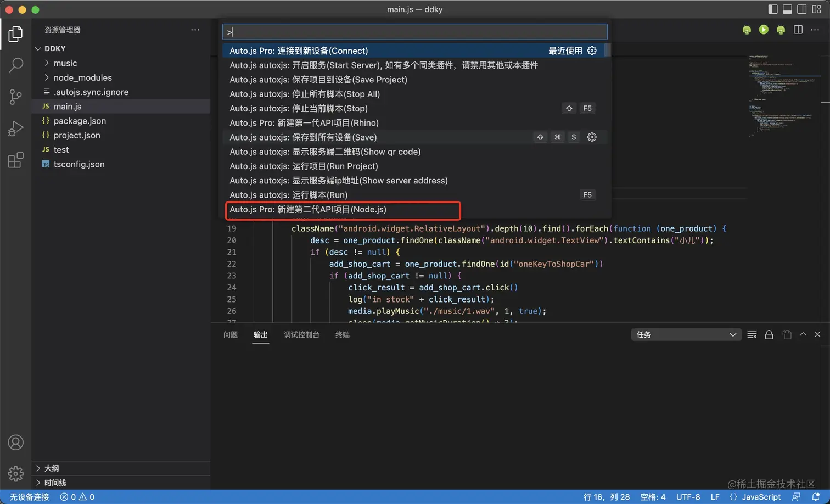
Task: Open the Manage gear menu
Action: 16,473
